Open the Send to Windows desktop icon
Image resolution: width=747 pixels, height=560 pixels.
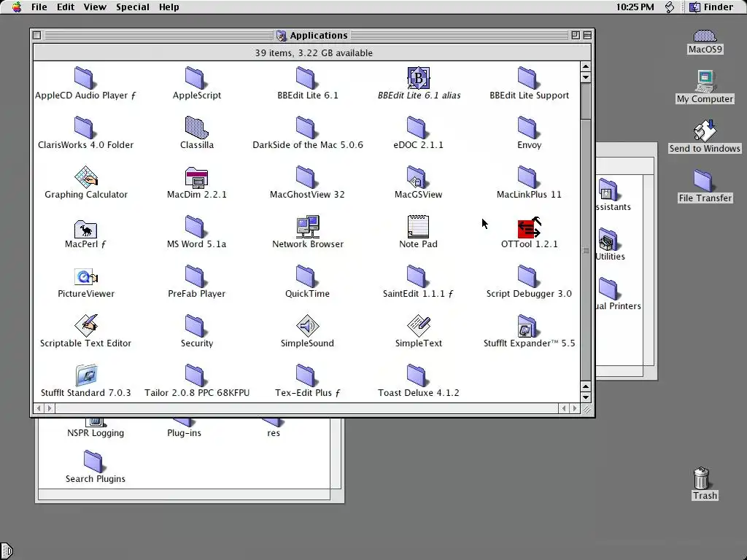(x=705, y=131)
